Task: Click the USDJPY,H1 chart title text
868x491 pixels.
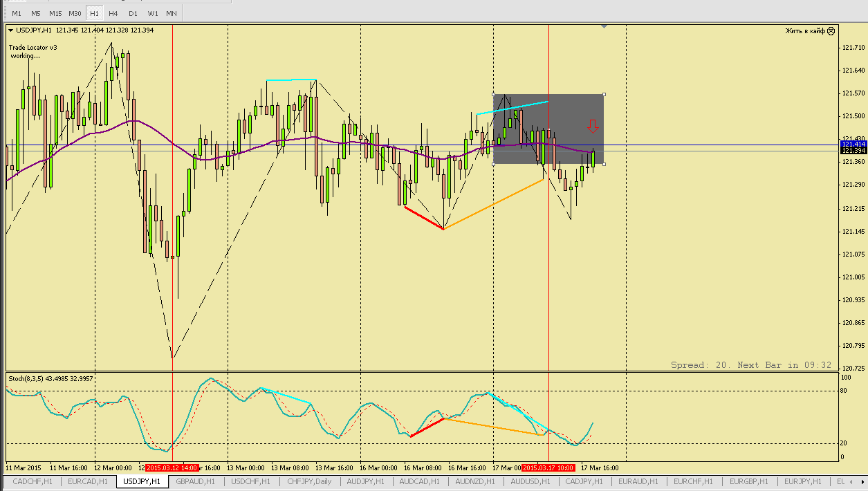Action: click(x=35, y=30)
